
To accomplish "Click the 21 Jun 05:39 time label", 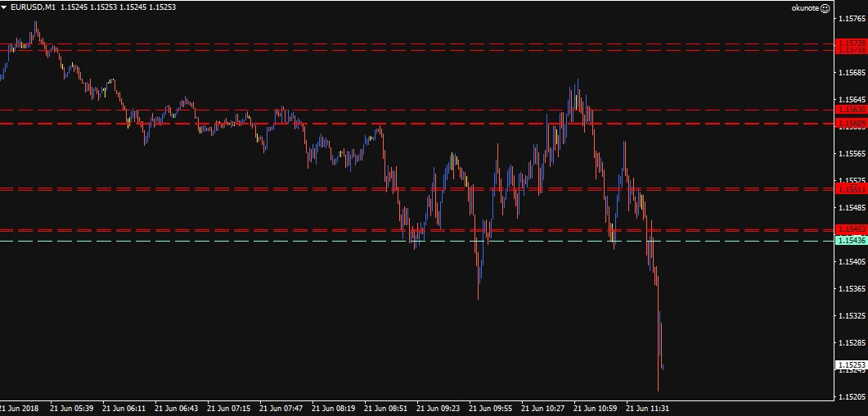I will point(73,409).
